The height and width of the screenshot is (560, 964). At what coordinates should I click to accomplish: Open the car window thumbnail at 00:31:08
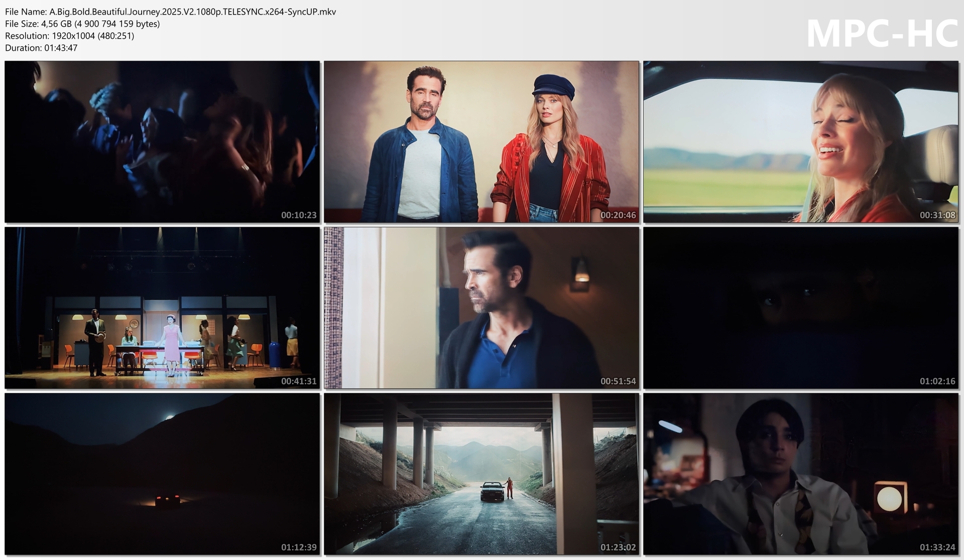[800, 142]
